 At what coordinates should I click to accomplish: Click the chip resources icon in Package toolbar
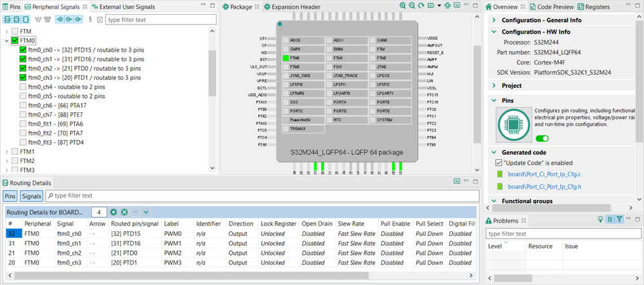tap(447, 6)
